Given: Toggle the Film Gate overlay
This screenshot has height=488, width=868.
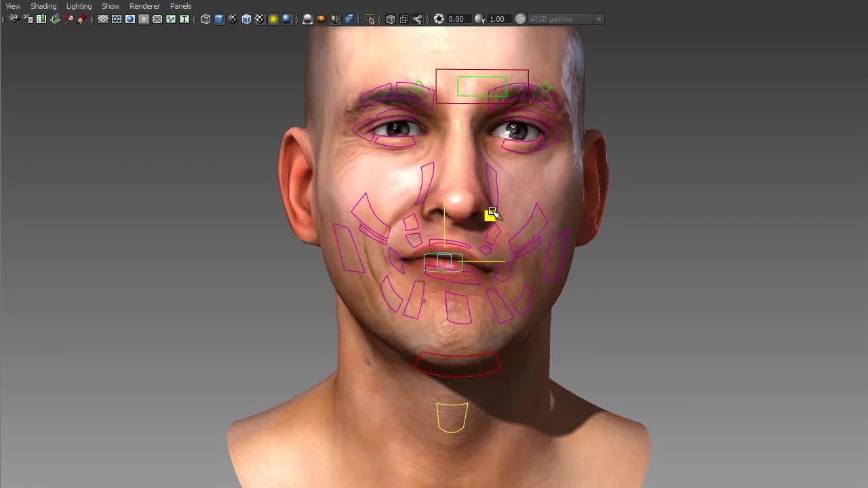Looking at the screenshot, I should point(117,19).
